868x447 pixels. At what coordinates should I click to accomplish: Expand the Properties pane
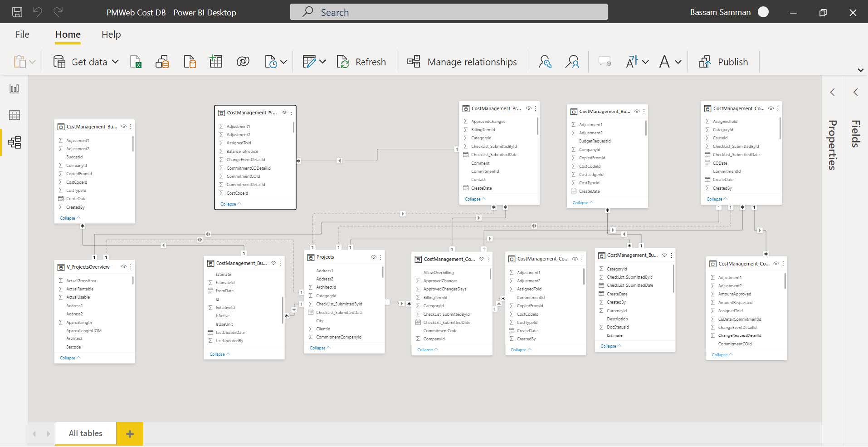click(833, 92)
